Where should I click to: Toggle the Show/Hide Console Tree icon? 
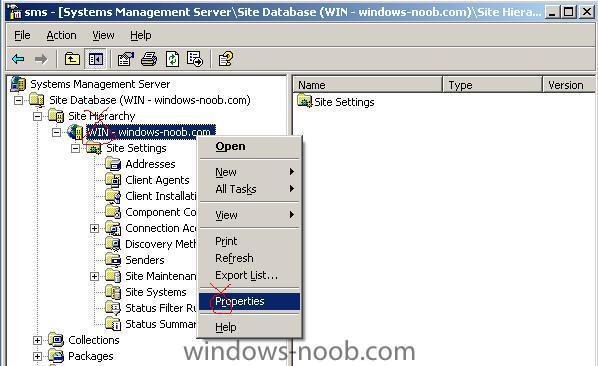click(x=95, y=59)
